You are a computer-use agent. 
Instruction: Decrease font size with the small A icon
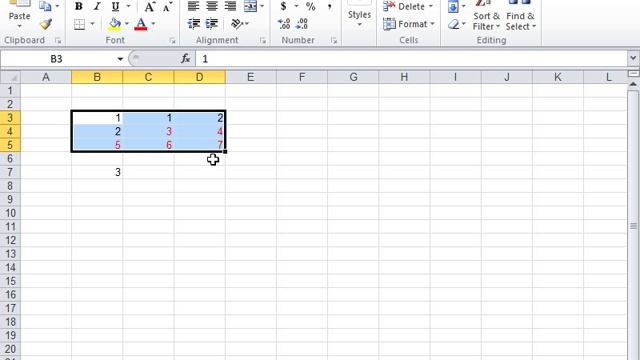(167, 7)
